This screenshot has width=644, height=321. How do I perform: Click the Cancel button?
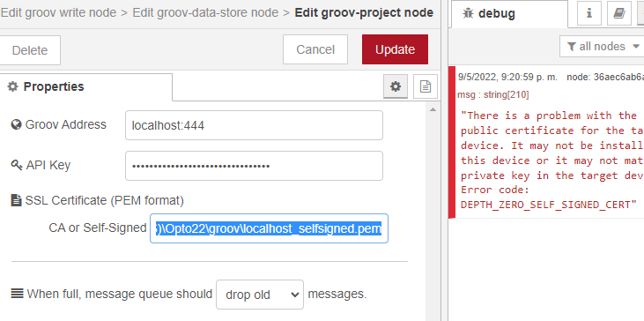point(315,49)
